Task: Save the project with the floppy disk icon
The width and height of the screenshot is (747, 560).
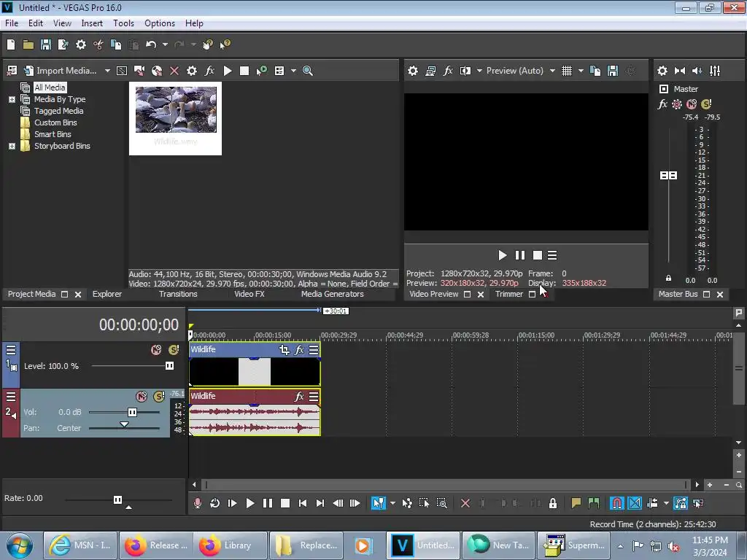Action: pyautogui.click(x=46, y=44)
